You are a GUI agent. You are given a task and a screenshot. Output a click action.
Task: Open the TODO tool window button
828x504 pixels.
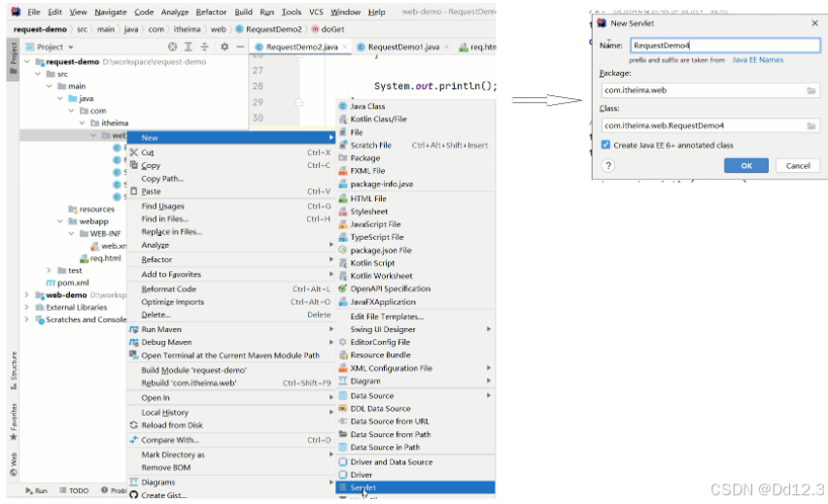coord(74,490)
